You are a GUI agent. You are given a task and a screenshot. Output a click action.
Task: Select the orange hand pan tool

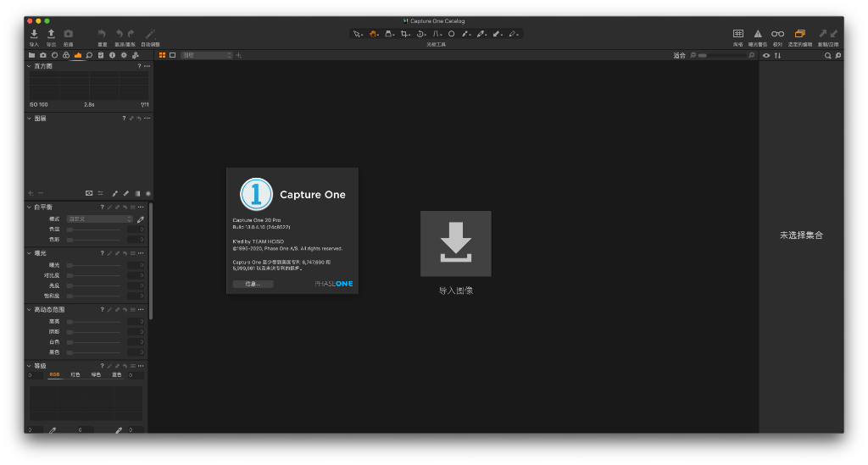(x=374, y=34)
